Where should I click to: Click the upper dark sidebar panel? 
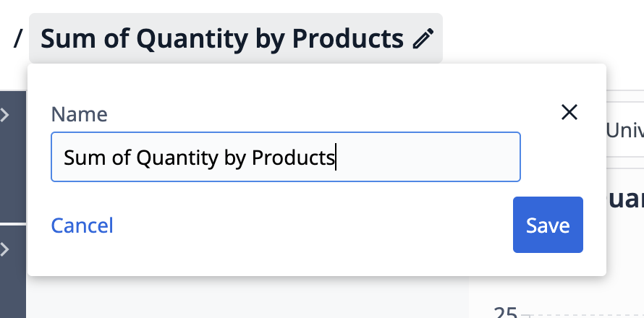click(x=13, y=157)
